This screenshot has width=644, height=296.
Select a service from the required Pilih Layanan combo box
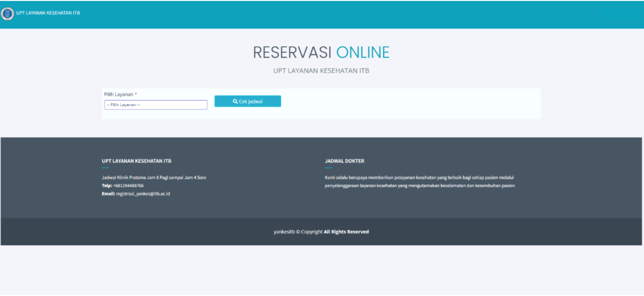pos(156,105)
